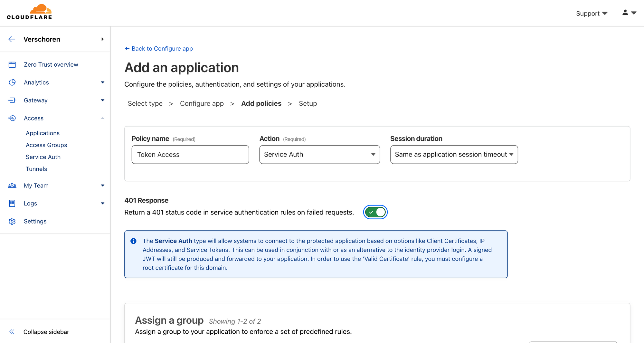The height and width of the screenshot is (343, 644).
Task: Collapse the Access section in sidebar
Action: pyautogui.click(x=102, y=118)
